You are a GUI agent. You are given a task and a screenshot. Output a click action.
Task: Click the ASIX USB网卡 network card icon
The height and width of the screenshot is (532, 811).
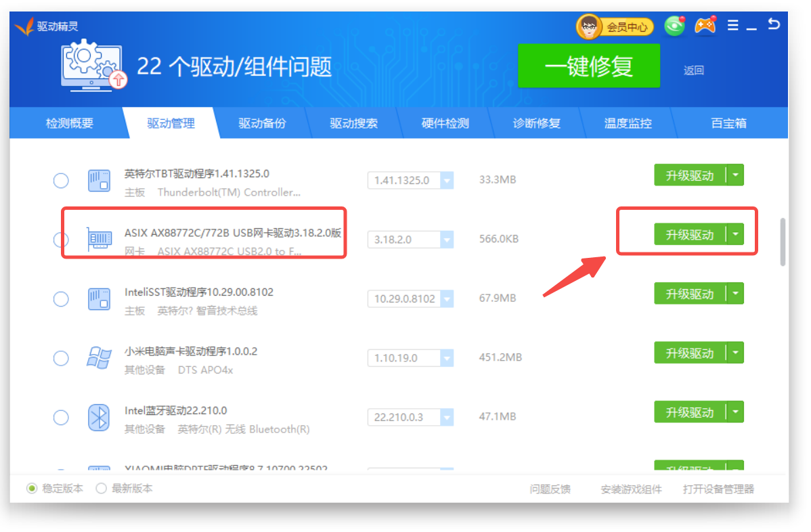tap(99, 240)
